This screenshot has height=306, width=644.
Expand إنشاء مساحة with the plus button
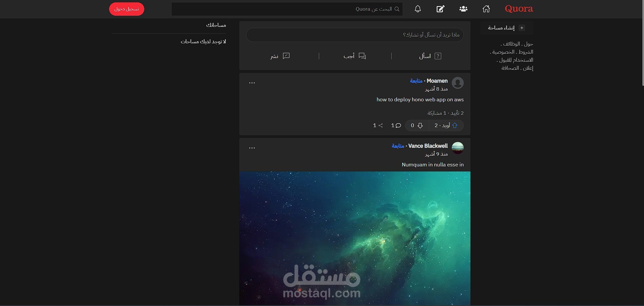(522, 28)
